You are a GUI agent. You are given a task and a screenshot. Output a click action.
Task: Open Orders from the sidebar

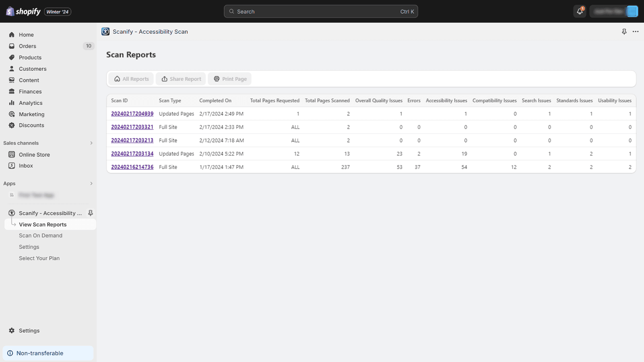[x=27, y=46]
